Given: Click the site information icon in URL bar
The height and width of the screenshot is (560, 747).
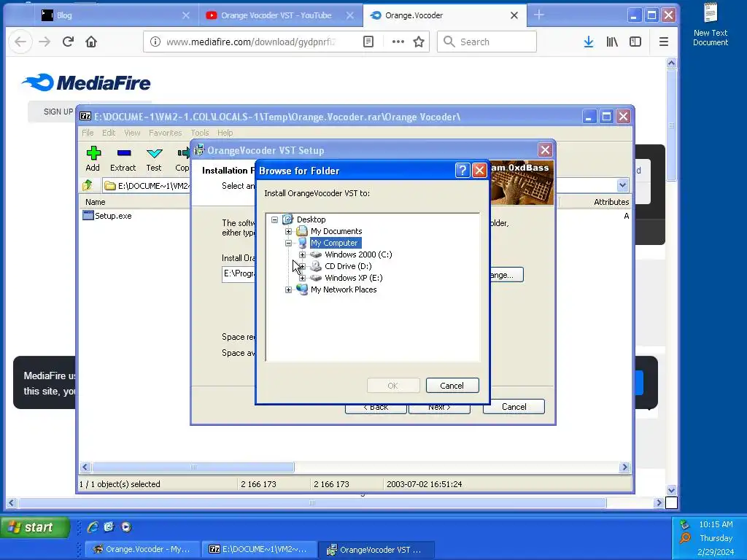Looking at the screenshot, I should (x=155, y=42).
